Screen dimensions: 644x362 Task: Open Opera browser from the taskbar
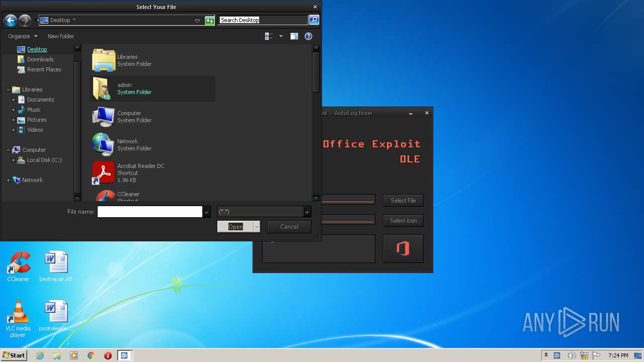point(108,355)
